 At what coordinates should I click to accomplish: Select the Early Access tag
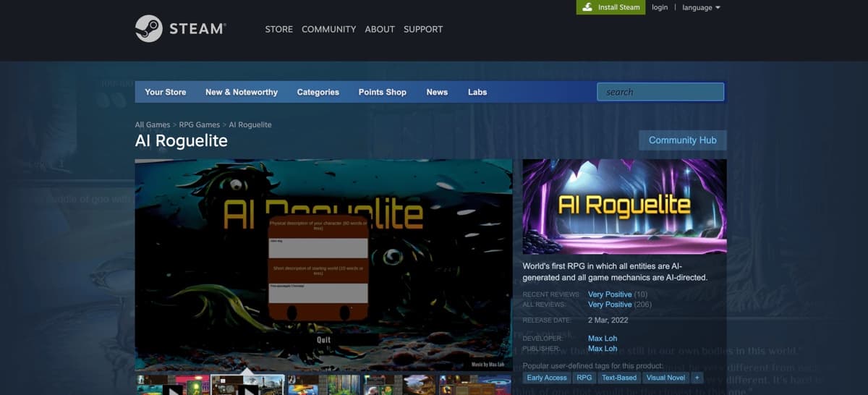click(547, 378)
